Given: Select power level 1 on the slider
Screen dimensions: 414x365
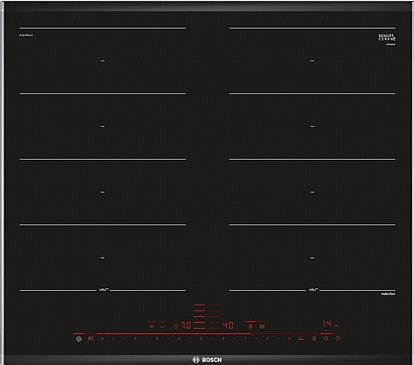Looking at the screenshot, I should click(x=113, y=339).
